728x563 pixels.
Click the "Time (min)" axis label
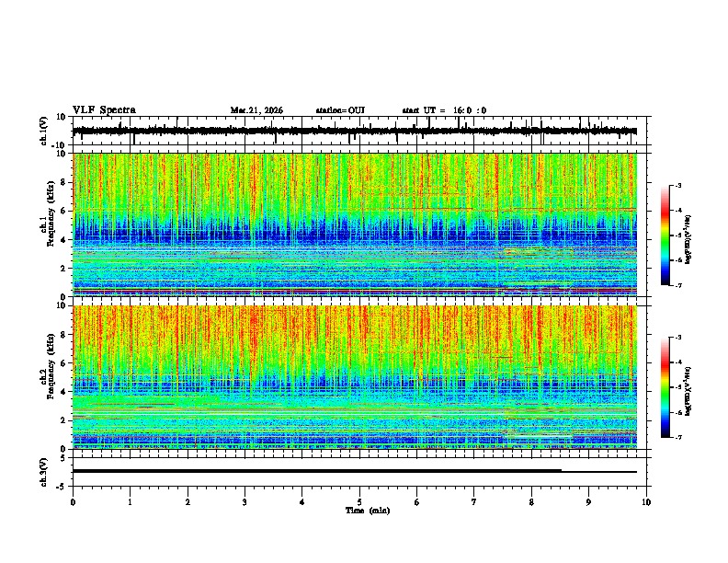[x=368, y=511]
